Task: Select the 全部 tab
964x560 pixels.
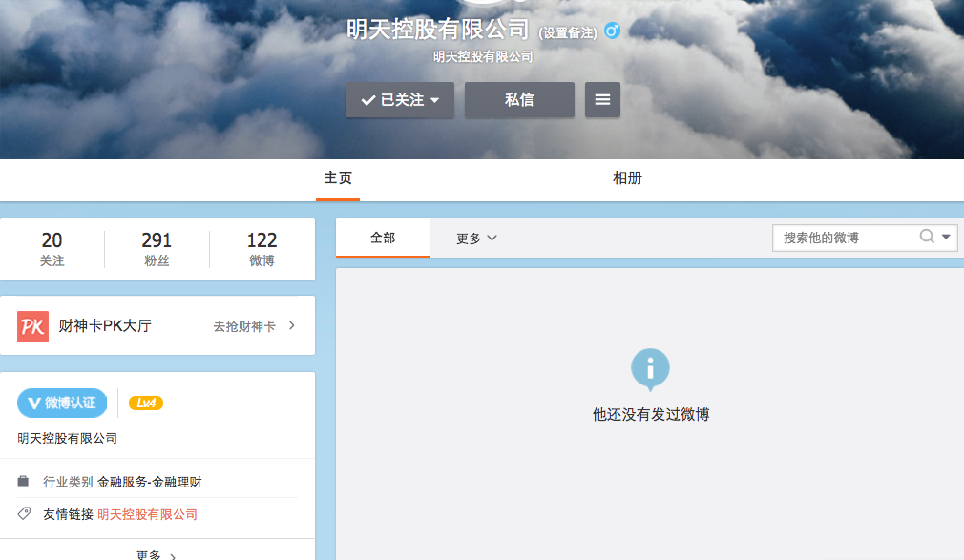Action: (383, 238)
